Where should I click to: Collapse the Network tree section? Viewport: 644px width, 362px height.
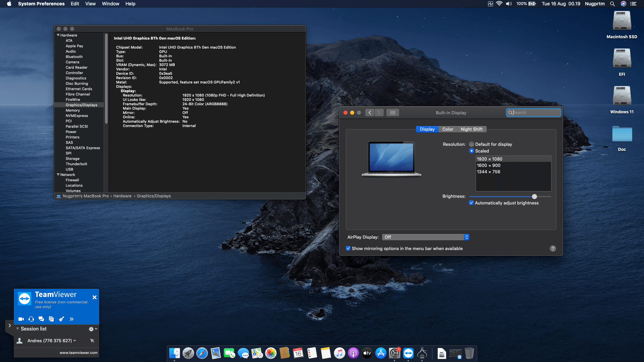click(58, 175)
